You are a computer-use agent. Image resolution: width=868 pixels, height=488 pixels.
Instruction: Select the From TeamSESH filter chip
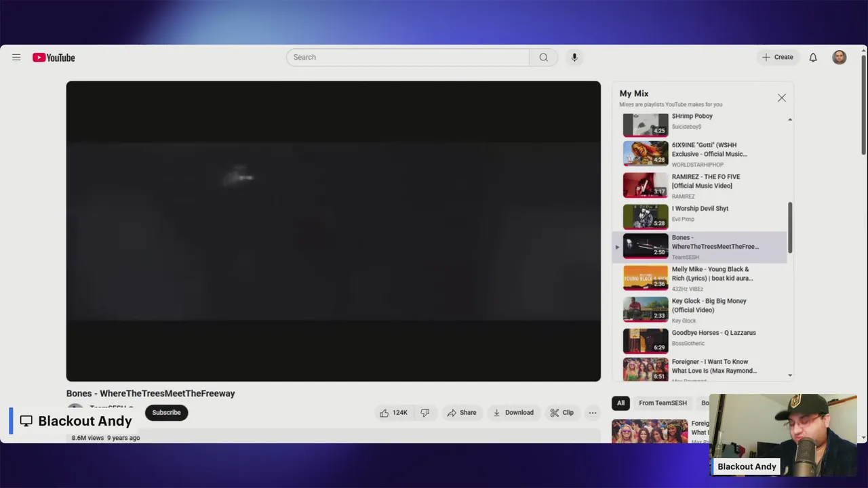pyautogui.click(x=663, y=403)
